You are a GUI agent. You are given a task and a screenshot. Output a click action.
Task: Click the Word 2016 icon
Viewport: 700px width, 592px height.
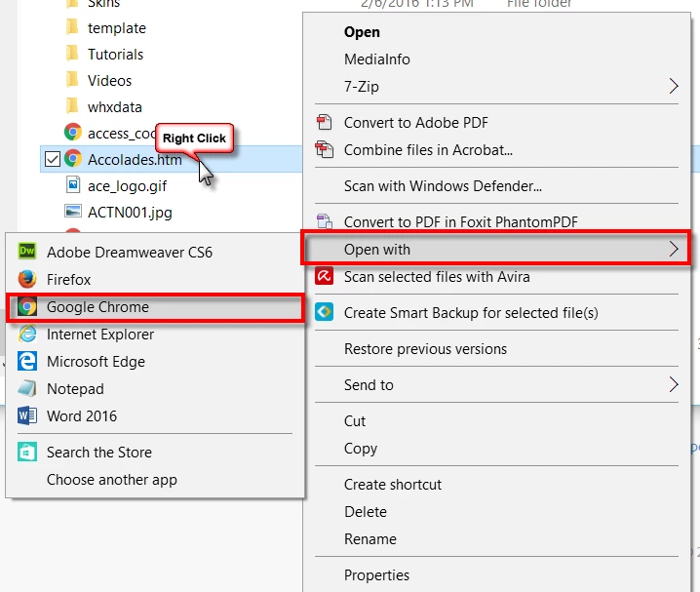pos(26,415)
